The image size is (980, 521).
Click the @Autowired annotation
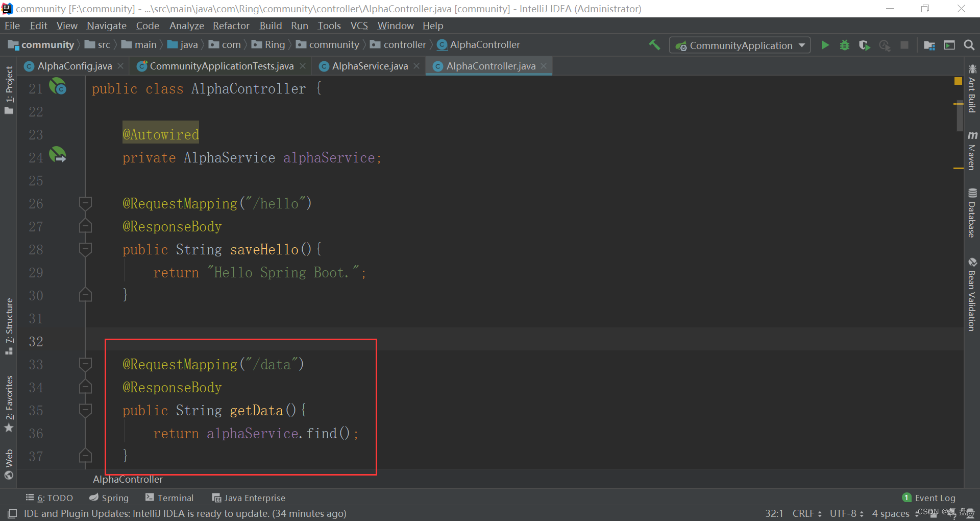point(160,134)
